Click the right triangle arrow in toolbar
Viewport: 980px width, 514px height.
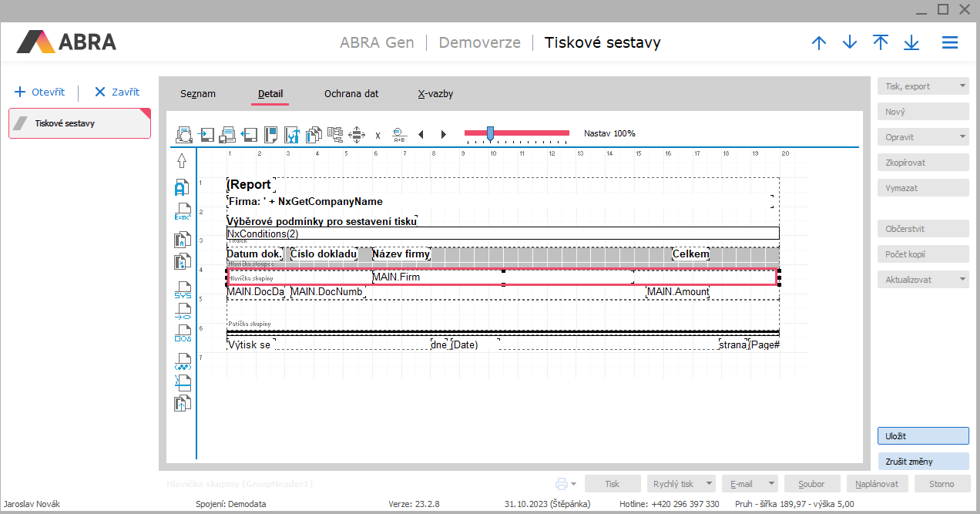[x=443, y=135]
